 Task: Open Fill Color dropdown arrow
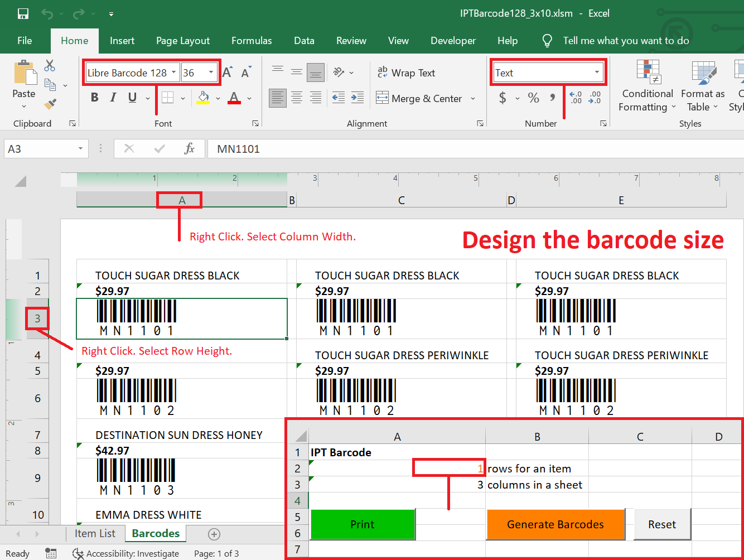(x=218, y=98)
